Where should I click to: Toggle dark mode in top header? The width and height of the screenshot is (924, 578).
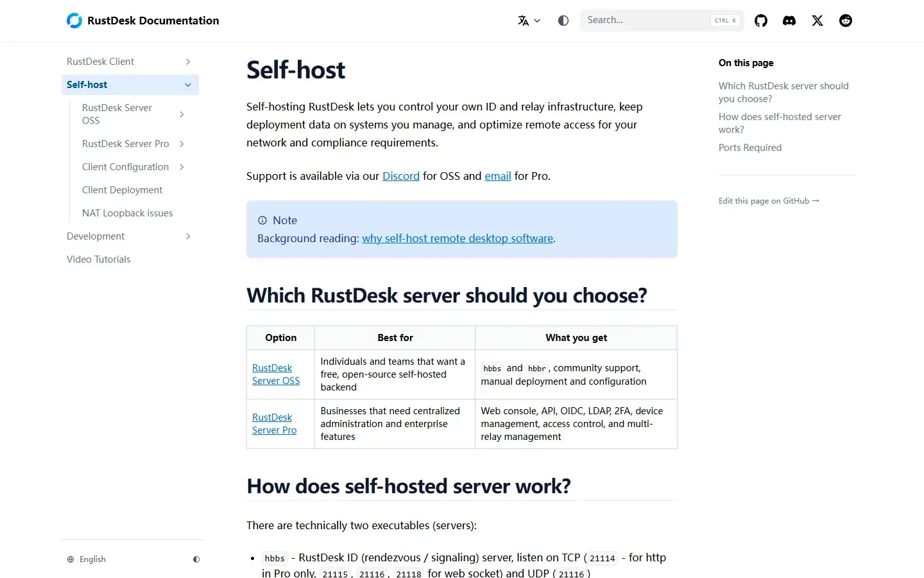click(x=563, y=21)
